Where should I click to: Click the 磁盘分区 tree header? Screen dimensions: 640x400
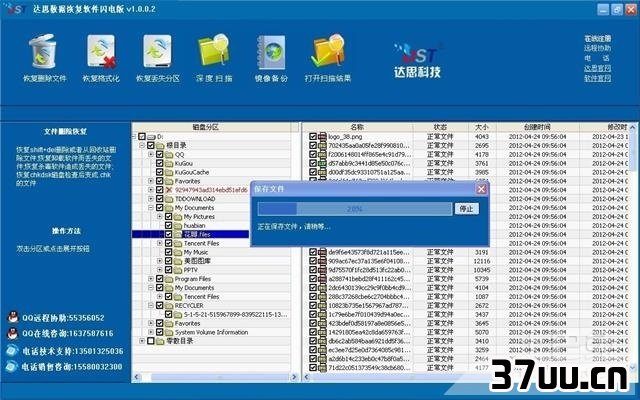205,127
